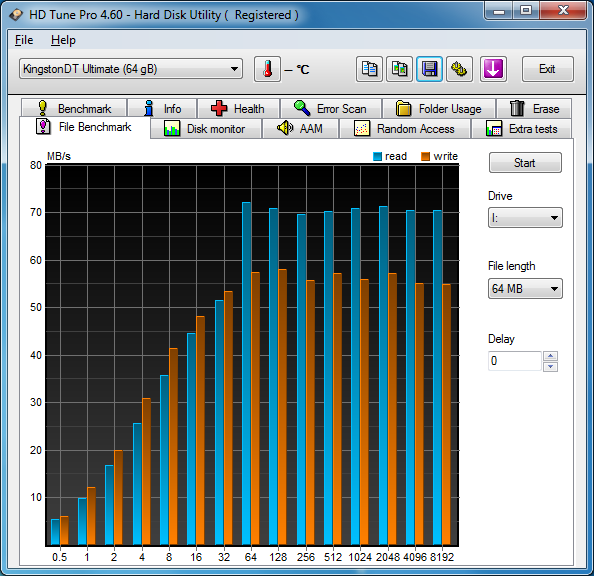Switch to Error Scan tab

click(x=331, y=109)
